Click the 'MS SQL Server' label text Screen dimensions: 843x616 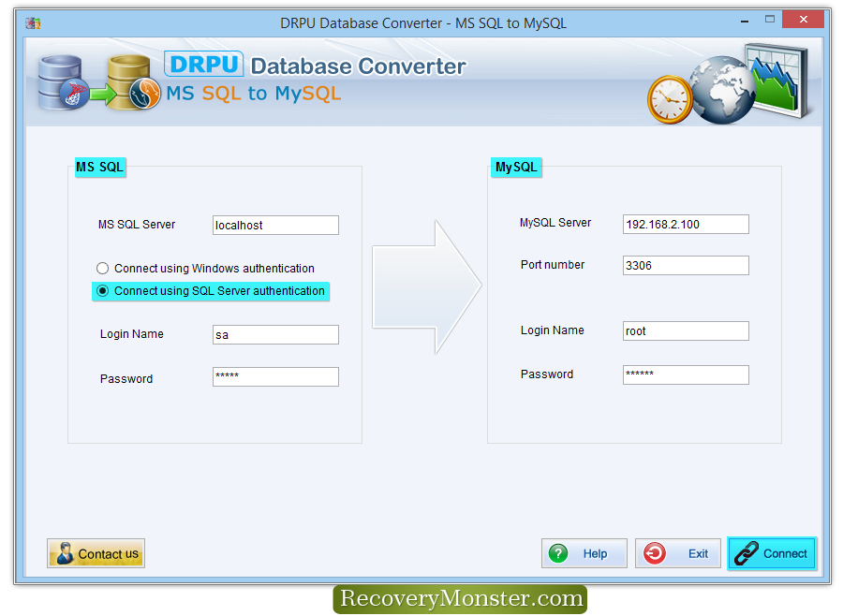tap(137, 225)
